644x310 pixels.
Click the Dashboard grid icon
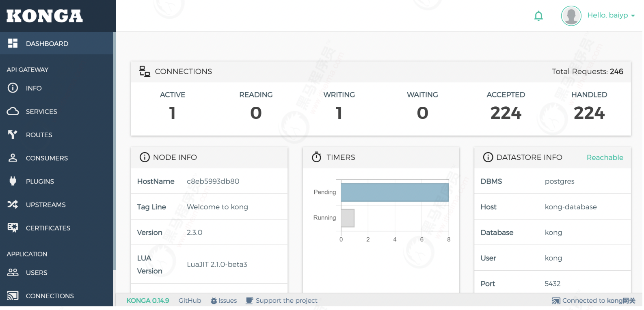13,43
